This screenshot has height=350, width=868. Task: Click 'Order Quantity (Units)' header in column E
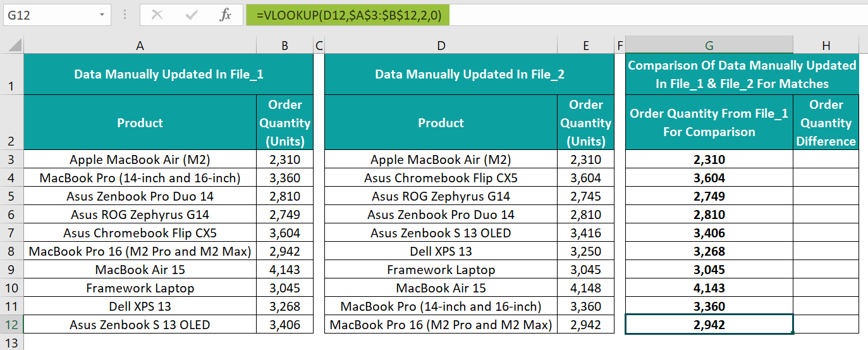point(586,123)
